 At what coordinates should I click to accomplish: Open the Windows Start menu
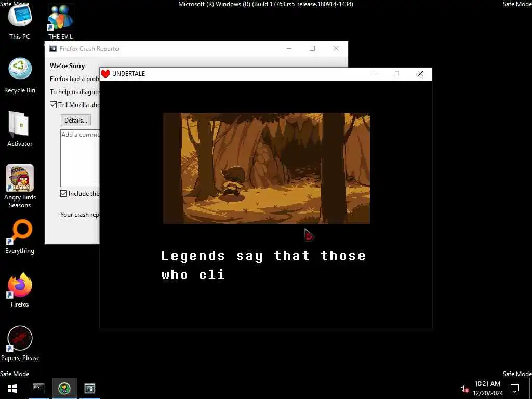coord(12,389)
